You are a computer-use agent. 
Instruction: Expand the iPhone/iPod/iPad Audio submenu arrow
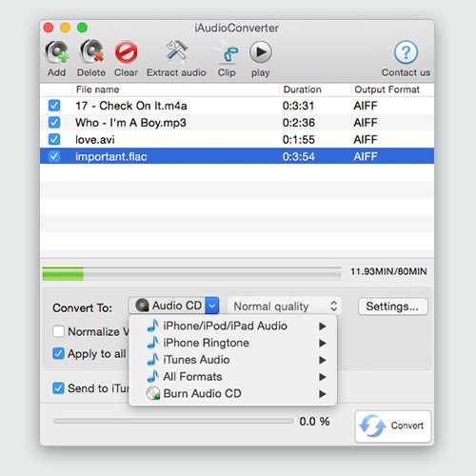point(323,326)
